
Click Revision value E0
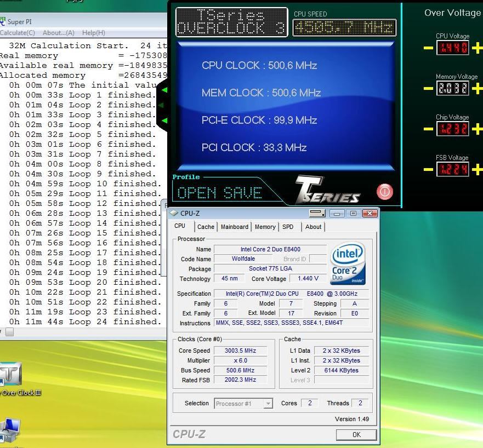(x=354, y=313)
